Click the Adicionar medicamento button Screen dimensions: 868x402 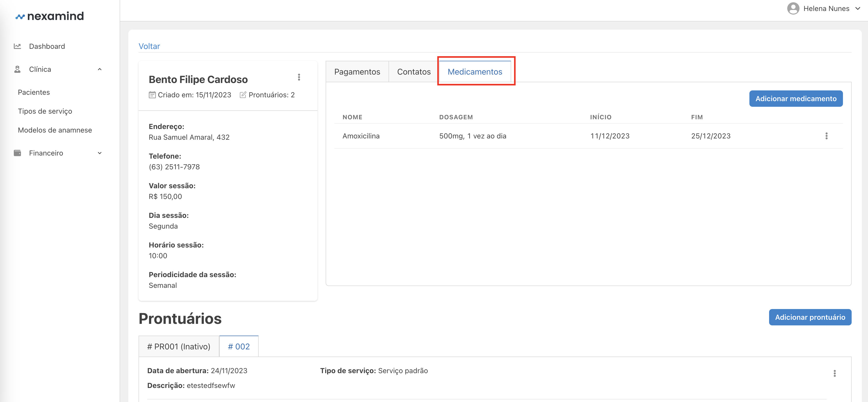tap(796, 99)
